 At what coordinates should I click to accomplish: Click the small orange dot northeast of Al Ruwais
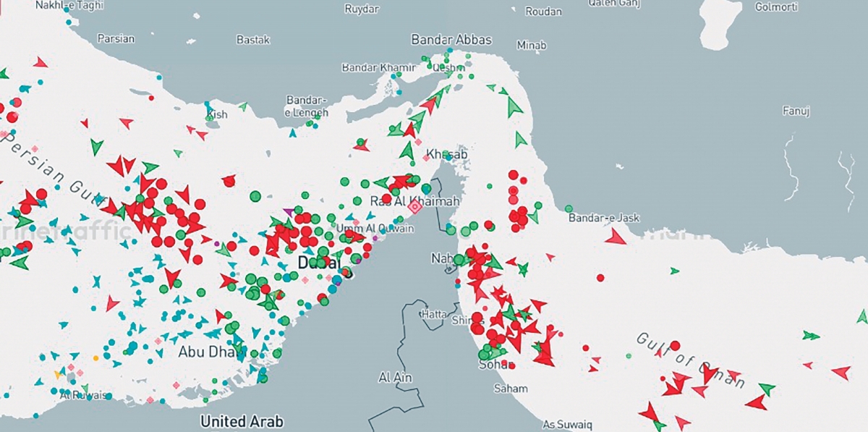pos(95,357)
